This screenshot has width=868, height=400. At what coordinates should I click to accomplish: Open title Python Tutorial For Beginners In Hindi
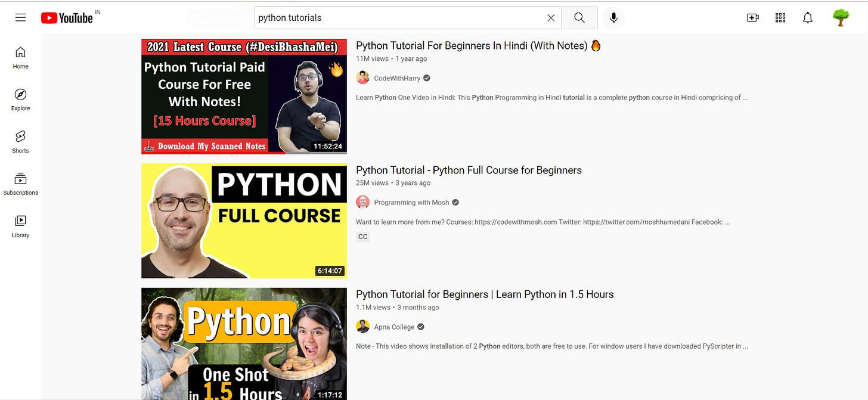coord(479,45)
